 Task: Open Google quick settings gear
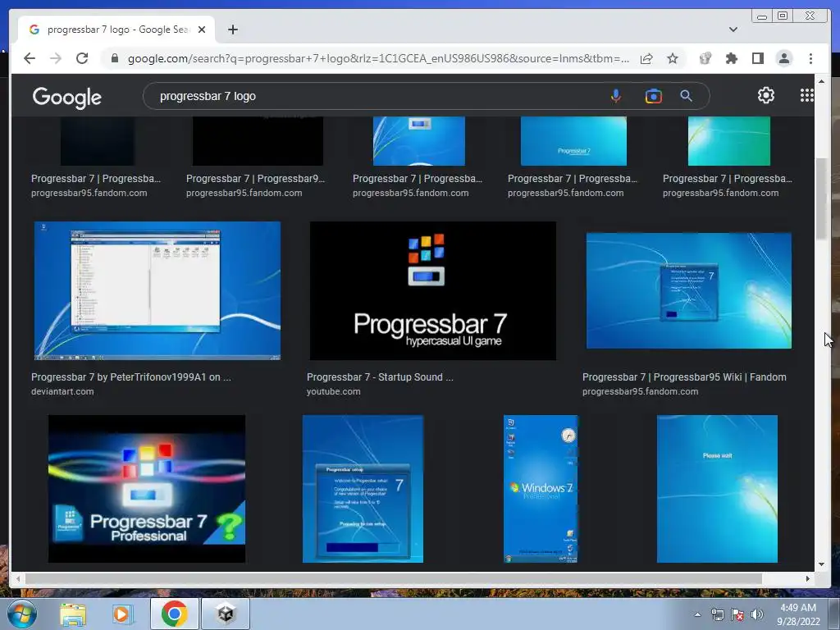pyautogui.click(x=765, y=95)
